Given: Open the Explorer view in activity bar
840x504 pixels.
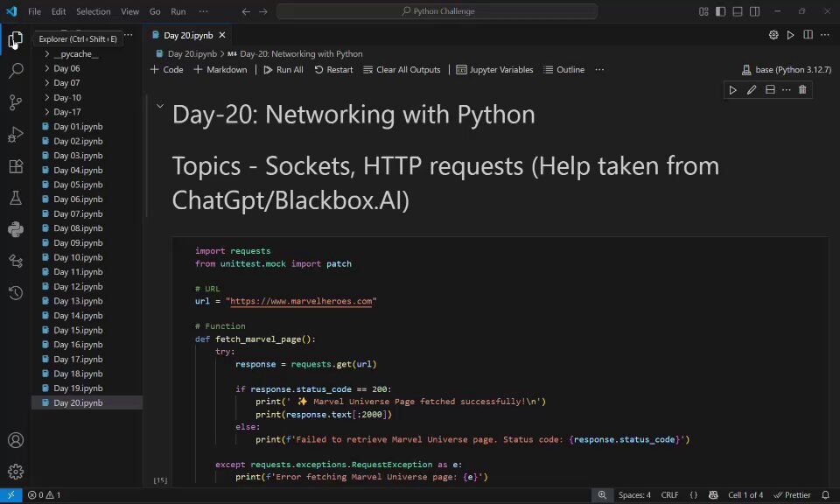Looking at the screenshot, I should (x=16, y=39).
